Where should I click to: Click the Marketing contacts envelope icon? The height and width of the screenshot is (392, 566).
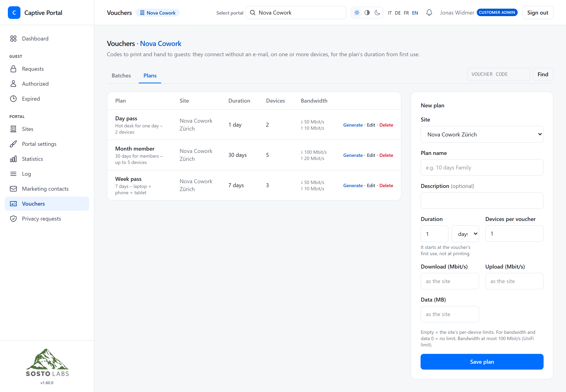coord(13,189)
